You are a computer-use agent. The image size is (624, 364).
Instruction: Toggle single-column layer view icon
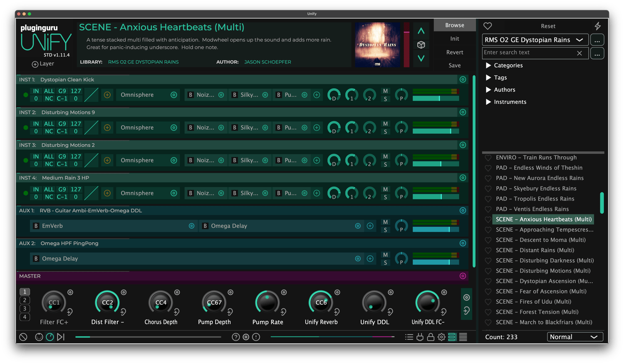[x=452, y=337]
